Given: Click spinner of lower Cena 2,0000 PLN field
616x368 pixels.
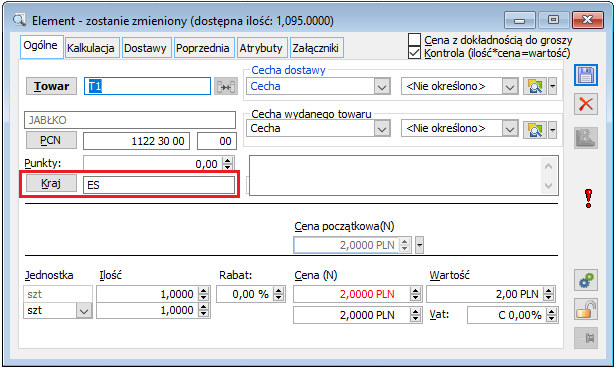Looking at the screenshot, I should tap(415, 315).
